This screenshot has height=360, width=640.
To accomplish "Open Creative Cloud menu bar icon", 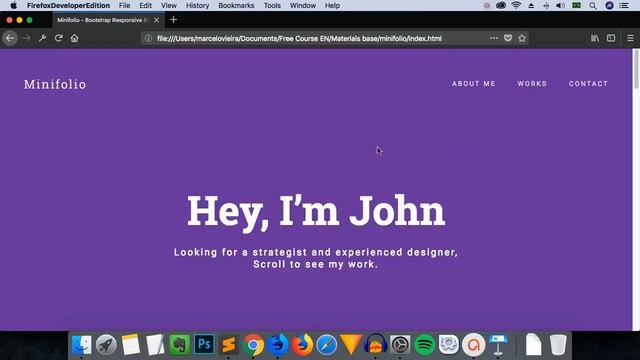I will click(501, 5).
